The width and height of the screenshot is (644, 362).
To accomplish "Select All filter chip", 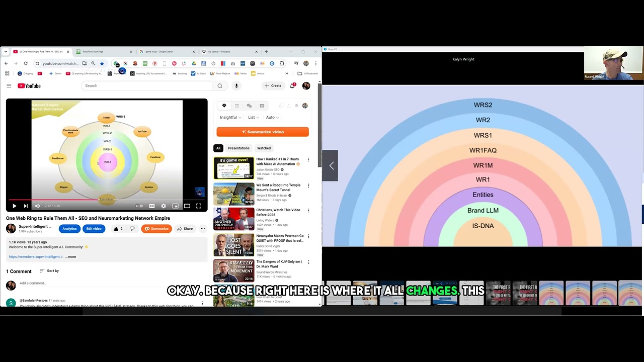I will click(218, 148).
